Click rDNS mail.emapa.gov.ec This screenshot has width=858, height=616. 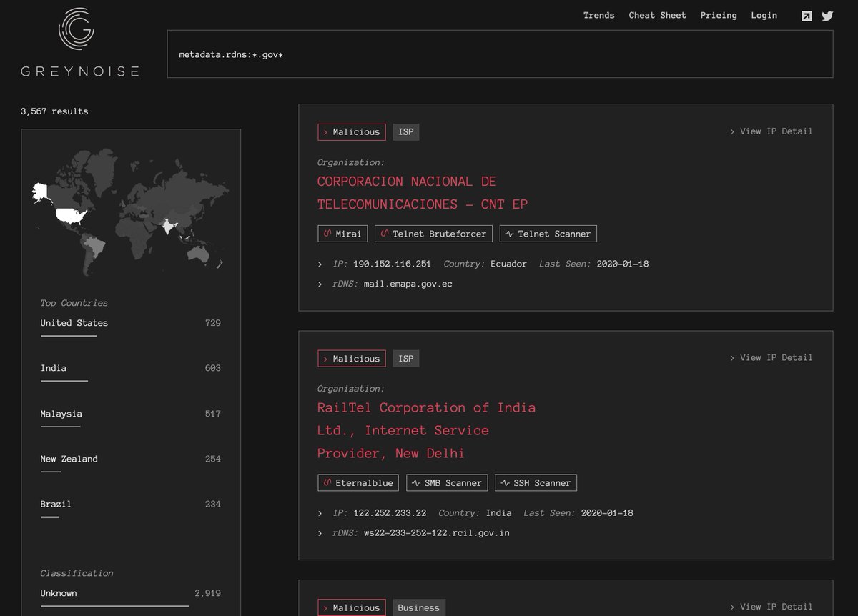coord(408,284)
